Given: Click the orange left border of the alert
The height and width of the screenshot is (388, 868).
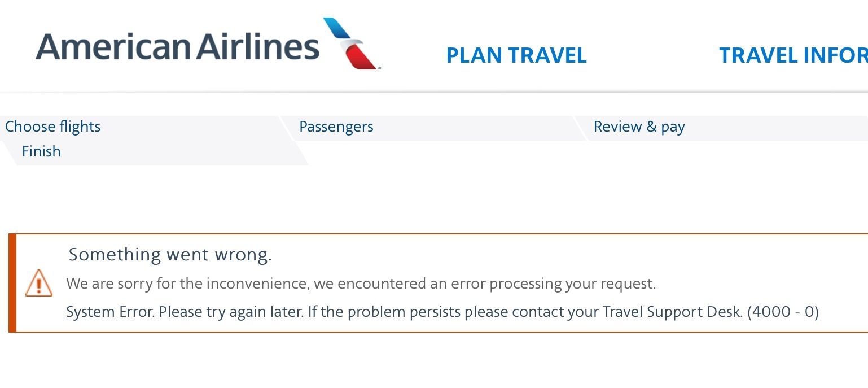Looking at the screenshot, I should 12,283.
